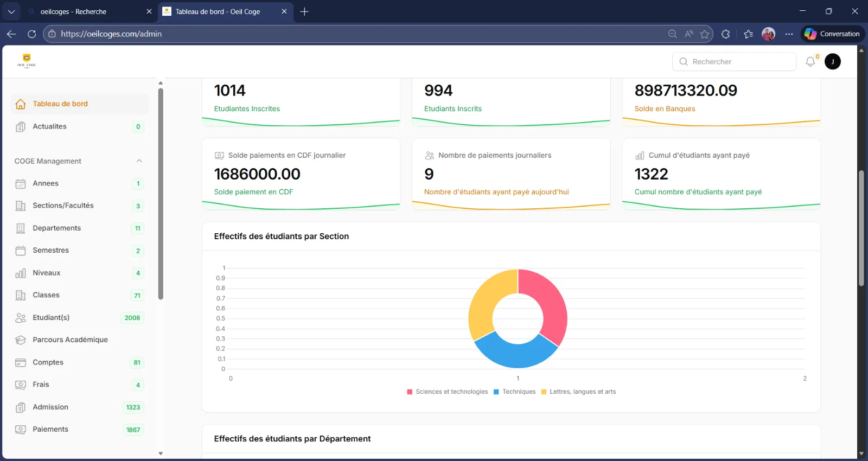
Task: Click the Tableau de bord home icon
Action: click(x=21, y=104)
